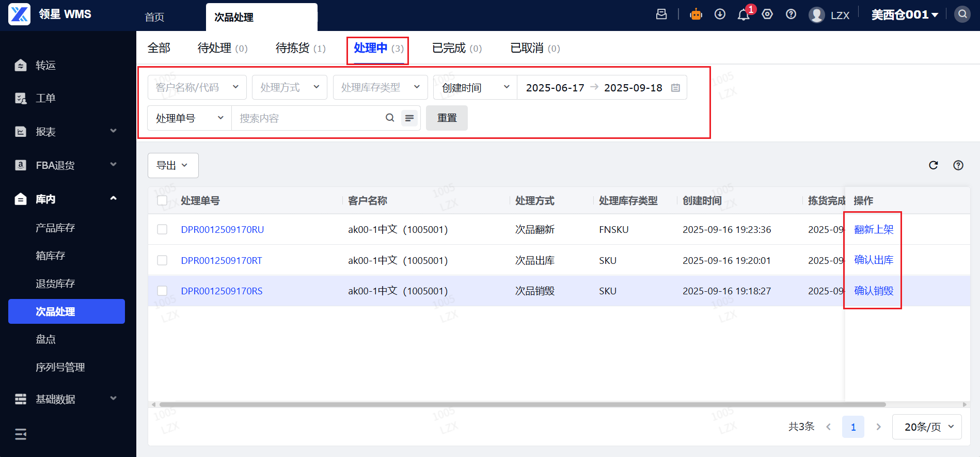
Task: Open the 处理方式 filter dropdown
Action: click(x=289, y=87)
